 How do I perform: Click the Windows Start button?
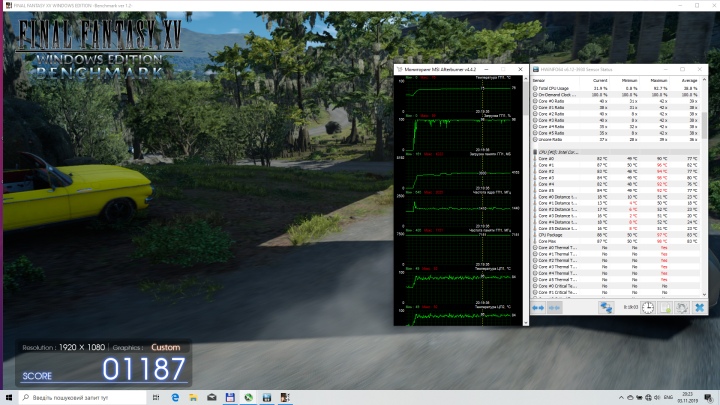tap(9, 397)
